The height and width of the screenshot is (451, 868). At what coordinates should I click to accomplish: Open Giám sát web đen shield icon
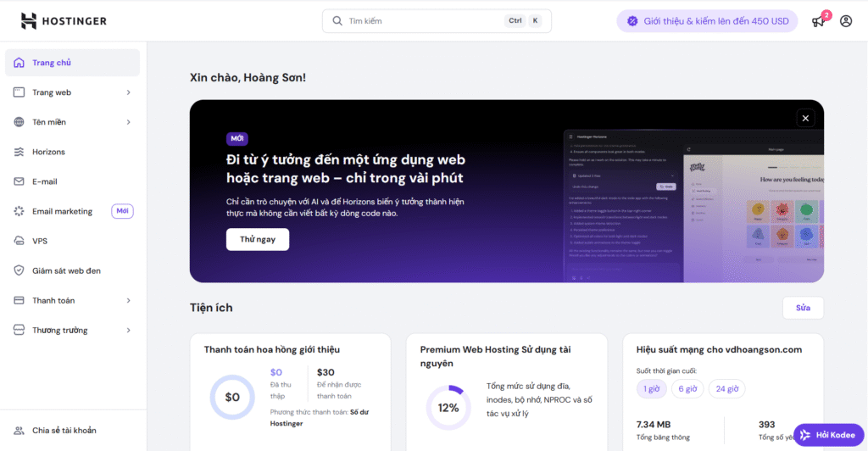click(x=19, y=270)
